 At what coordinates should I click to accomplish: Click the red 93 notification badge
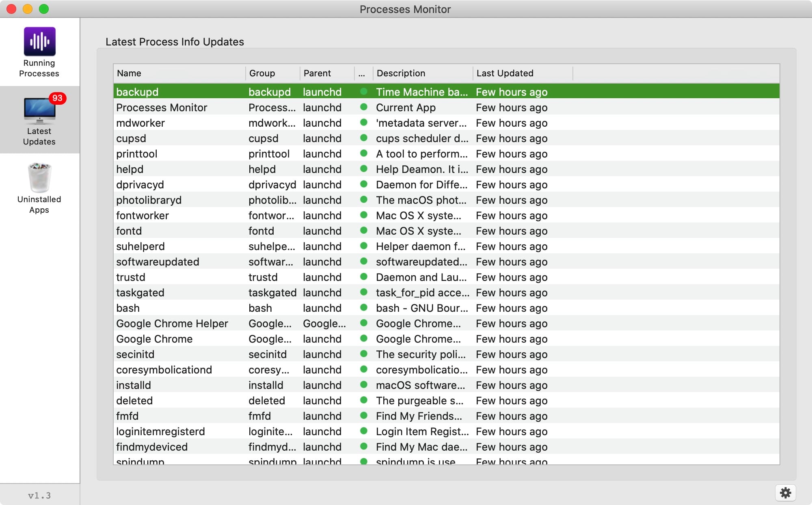point(57,98)
